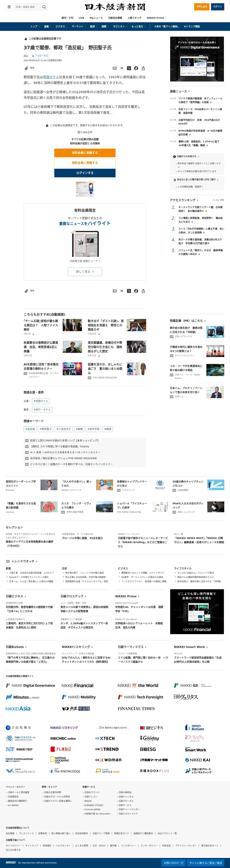The height and width of the screenshot is (868, 230).
Task: Open the Myニュース menu item
Action: pyautogui.click(x=96, y=18)
